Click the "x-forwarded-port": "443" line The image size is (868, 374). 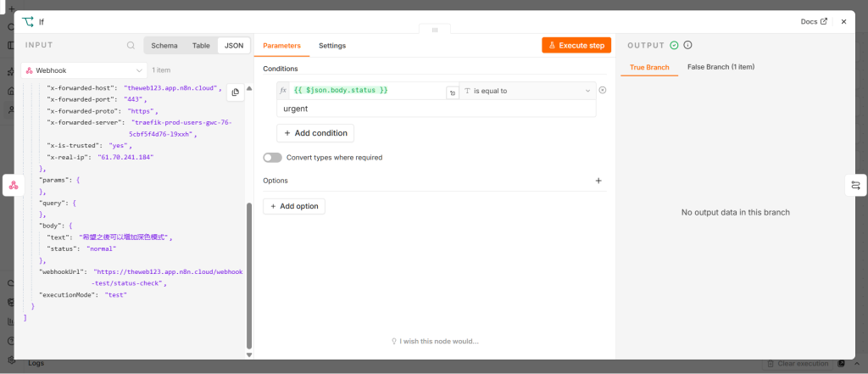pos(97,100)
